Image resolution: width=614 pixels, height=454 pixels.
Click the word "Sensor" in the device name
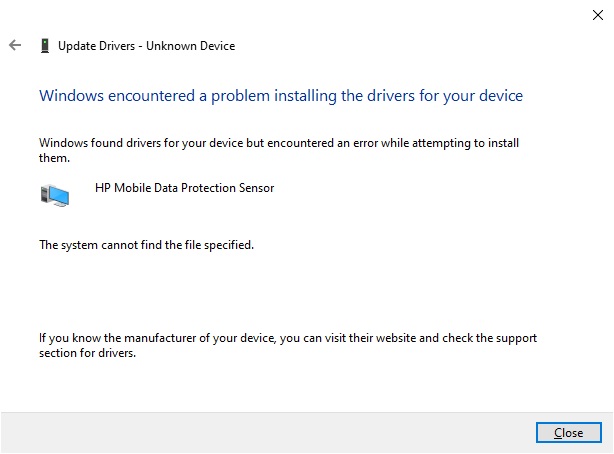254,187
